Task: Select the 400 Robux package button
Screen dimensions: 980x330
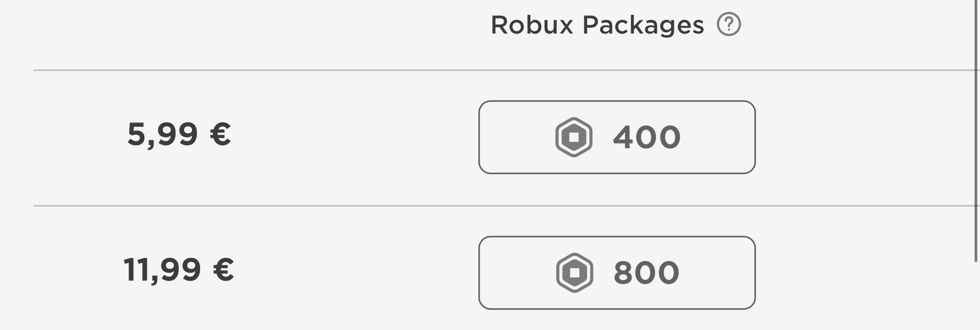Action: click(617, 137)
